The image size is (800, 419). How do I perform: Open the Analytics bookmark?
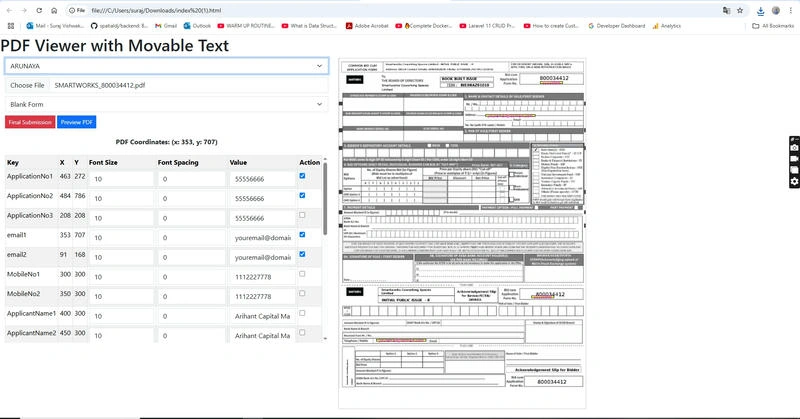pos(666,26)
